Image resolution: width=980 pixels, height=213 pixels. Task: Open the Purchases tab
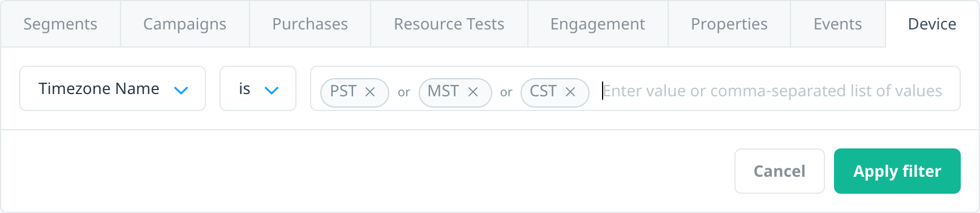pyautogui.click(x=310, y=24)
